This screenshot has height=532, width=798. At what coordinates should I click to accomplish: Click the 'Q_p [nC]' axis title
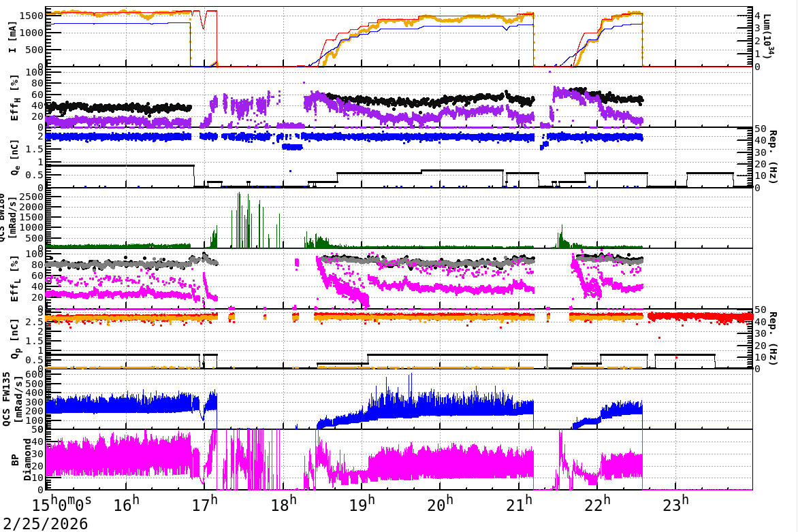(x=15, y=339)
